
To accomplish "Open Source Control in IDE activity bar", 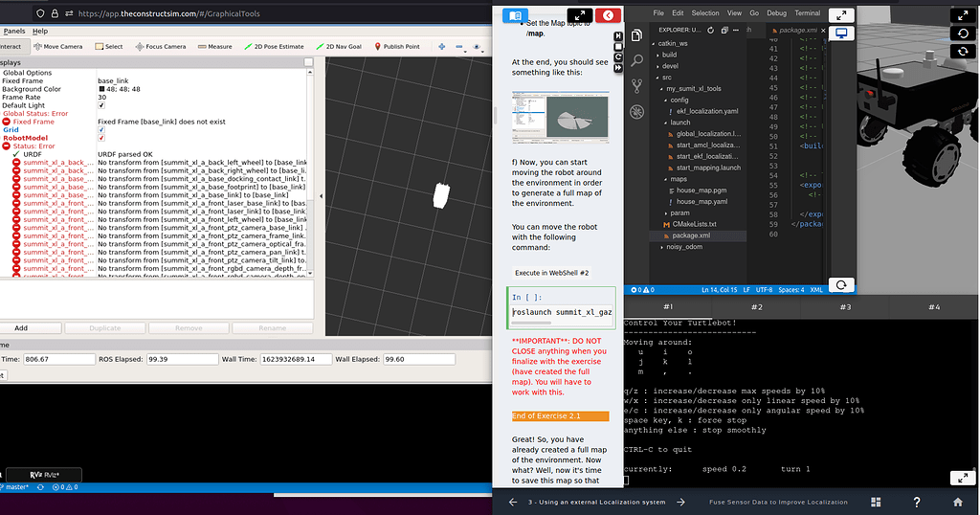I will (x=636, y=87).
